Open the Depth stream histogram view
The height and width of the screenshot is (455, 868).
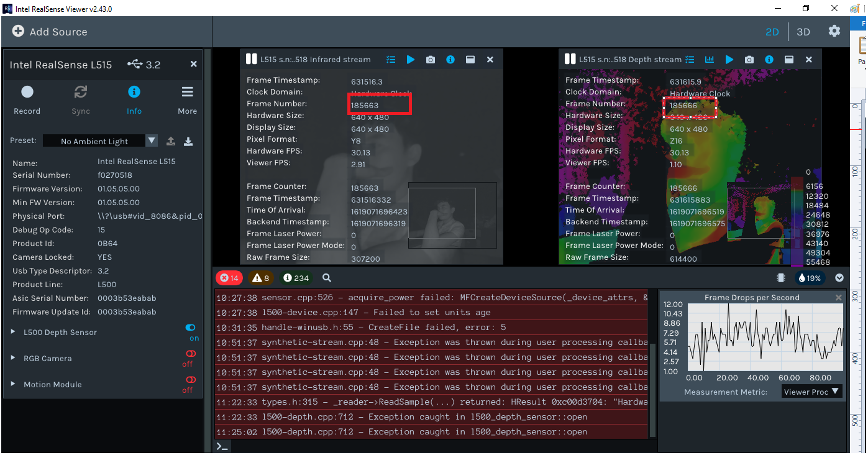pos(710,59)
